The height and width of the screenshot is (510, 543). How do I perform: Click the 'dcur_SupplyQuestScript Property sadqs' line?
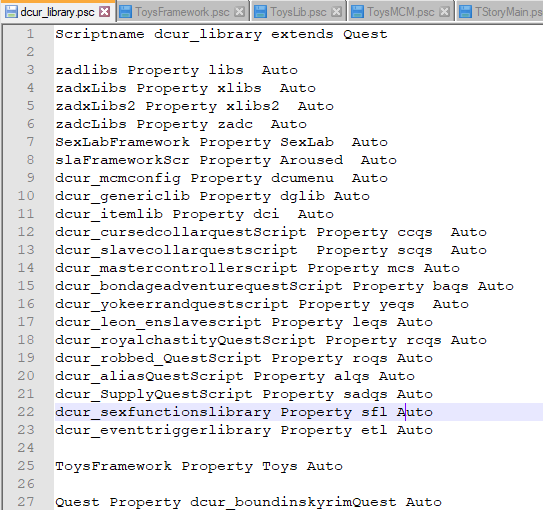pyautogui.click(x=244, y=394)
